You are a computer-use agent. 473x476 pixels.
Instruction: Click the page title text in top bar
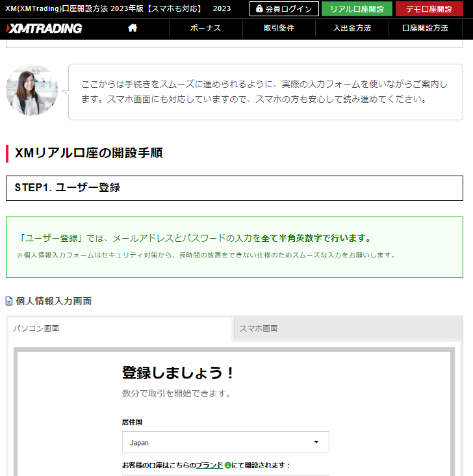tap(118, 8)
